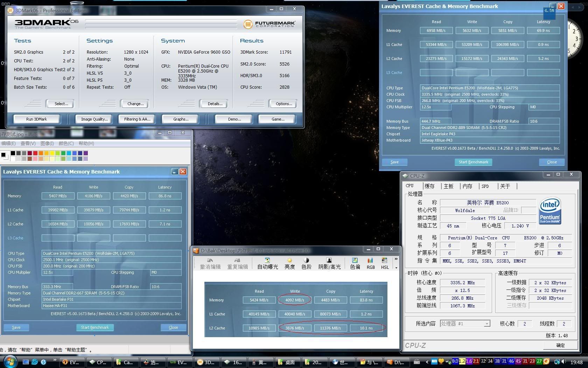Expand the Quick Launch overflow chevron

click(55, 360)
